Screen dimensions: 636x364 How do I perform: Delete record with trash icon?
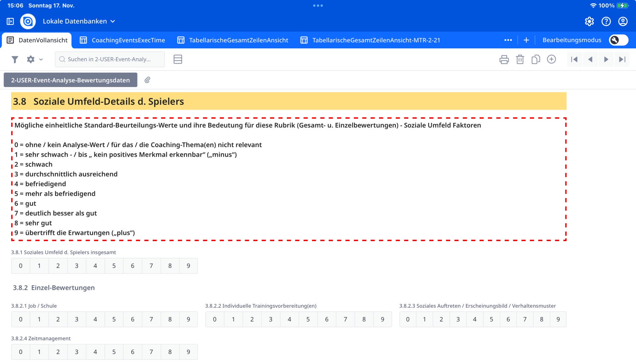[x=520, y=59]
